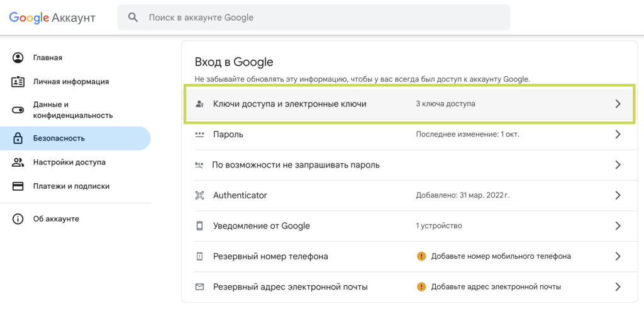This screenshot has height=311, width=644.
Task: Click the search magnifier icon
Action: pyautogui.click(x=133, y=18)
